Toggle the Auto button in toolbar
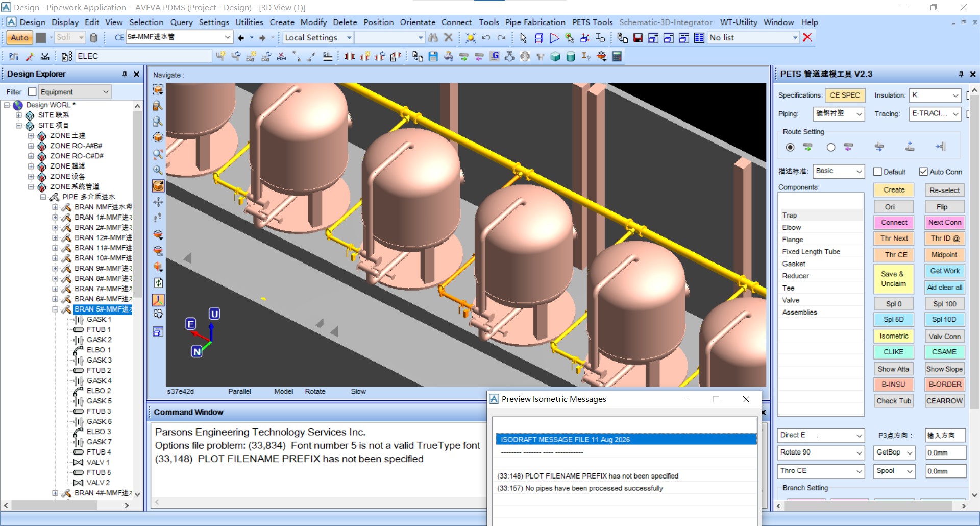 coord(19,38)
